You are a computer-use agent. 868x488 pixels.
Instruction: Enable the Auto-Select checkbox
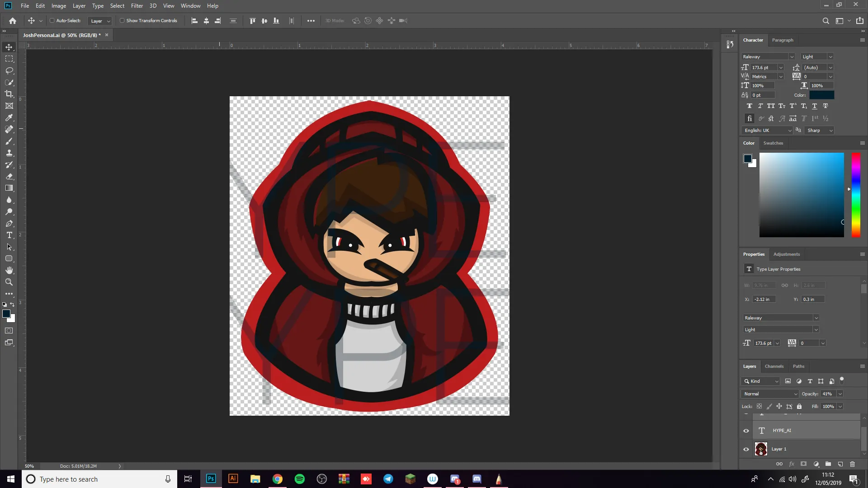pos(52,21)
